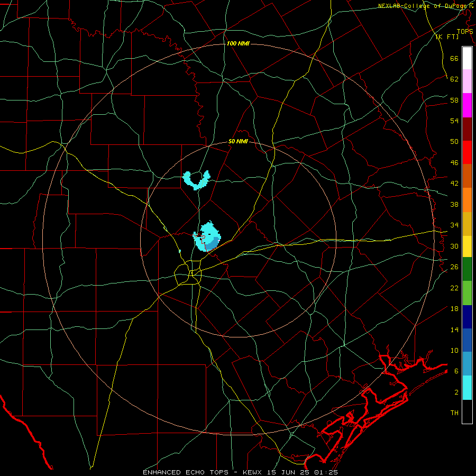Click the magenta legend color block
The height and width of the screenshot is (476, 476).
(x=467, y=105)
